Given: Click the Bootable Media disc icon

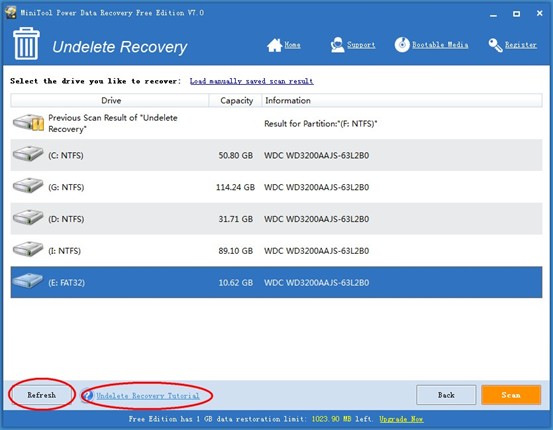Looking at the screenshot, I should tap(402, 45).
